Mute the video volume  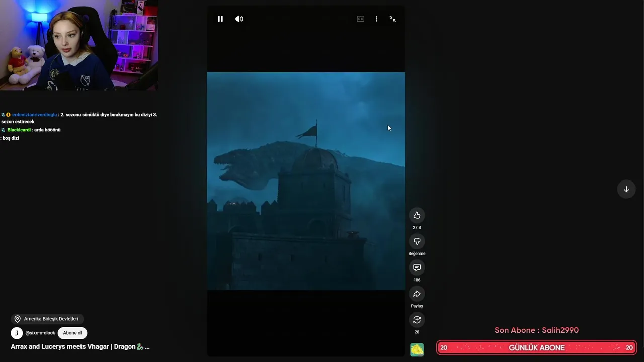tap(239, 19)
